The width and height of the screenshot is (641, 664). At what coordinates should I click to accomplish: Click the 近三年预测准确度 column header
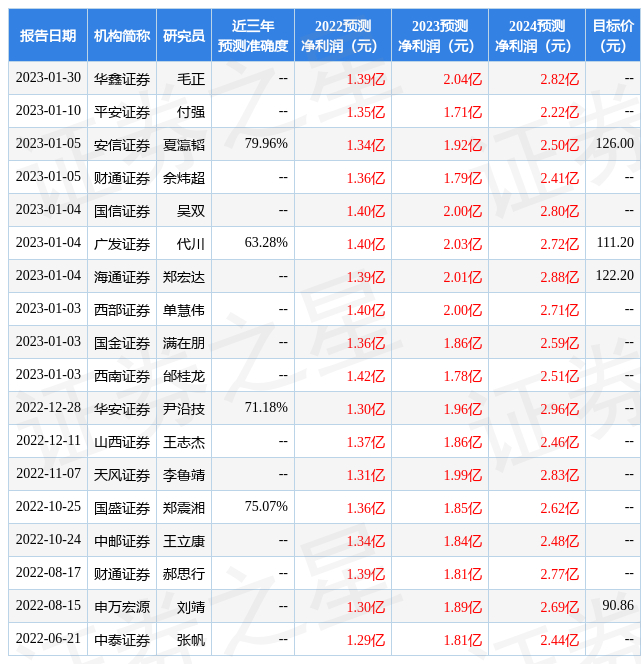pyautogui.click(x=253, y=36)
